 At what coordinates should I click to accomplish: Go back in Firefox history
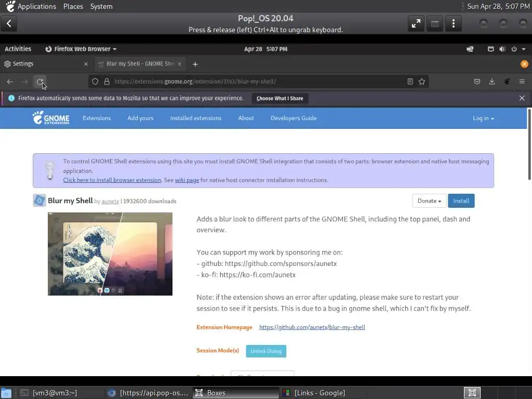(x=10, y=82)
